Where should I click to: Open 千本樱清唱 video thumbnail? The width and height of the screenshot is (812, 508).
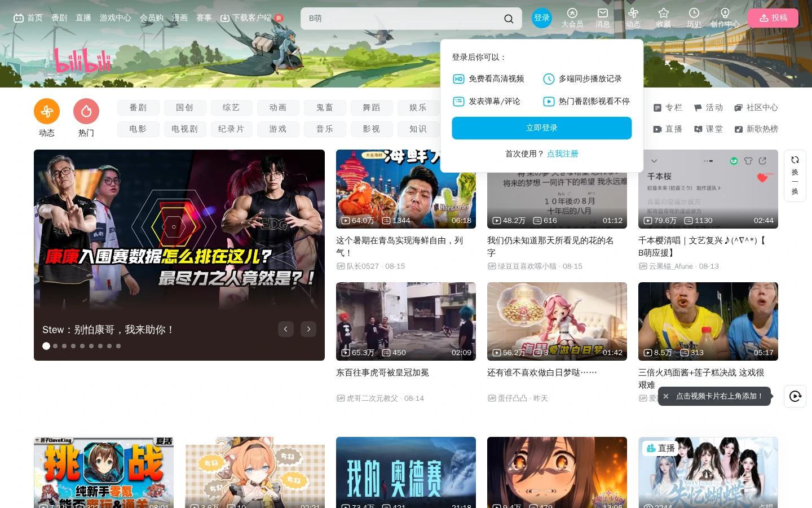click(x=708, y=189)
